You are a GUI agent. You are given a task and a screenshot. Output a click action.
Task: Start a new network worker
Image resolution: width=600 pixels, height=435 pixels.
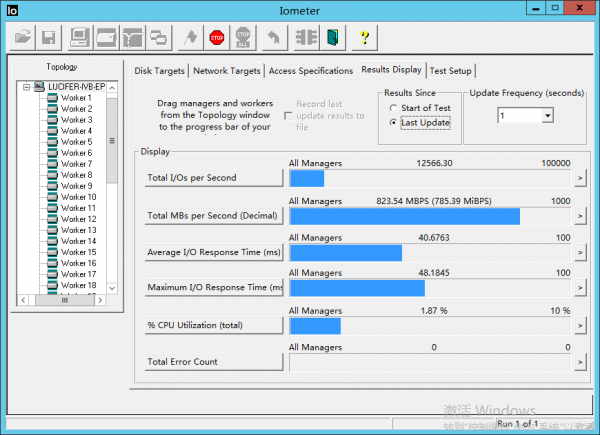point(132,37)
